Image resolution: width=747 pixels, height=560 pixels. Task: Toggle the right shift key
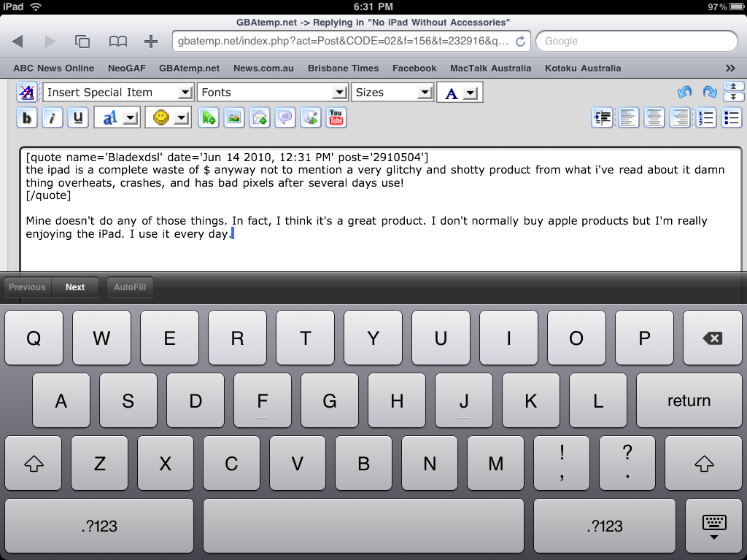coord(704,463)
